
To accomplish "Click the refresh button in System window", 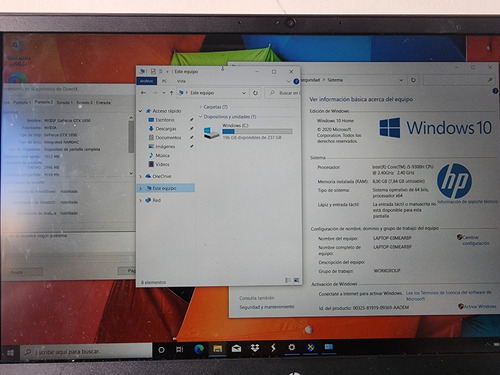I will pyautogui.click(x=413, y=80).
